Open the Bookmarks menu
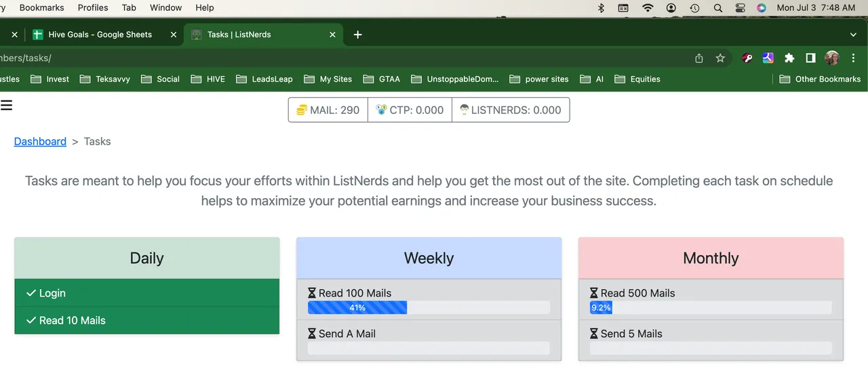The image size is (868, 382). (41, 8)
